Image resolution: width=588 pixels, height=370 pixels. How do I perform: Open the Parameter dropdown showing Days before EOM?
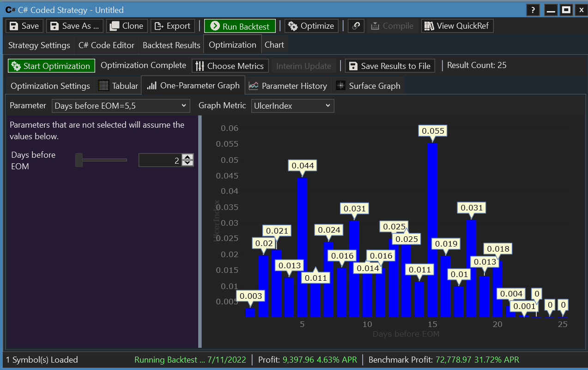point(121,105)
